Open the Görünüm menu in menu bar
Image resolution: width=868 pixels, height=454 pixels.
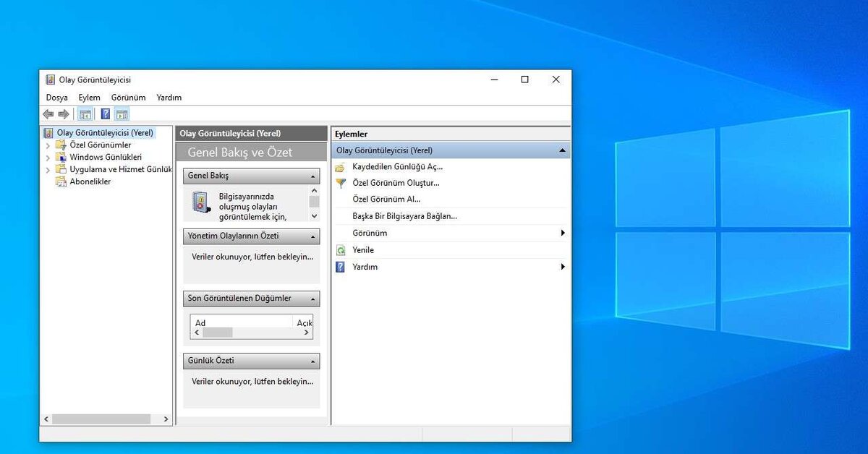(x=128, y=98)
